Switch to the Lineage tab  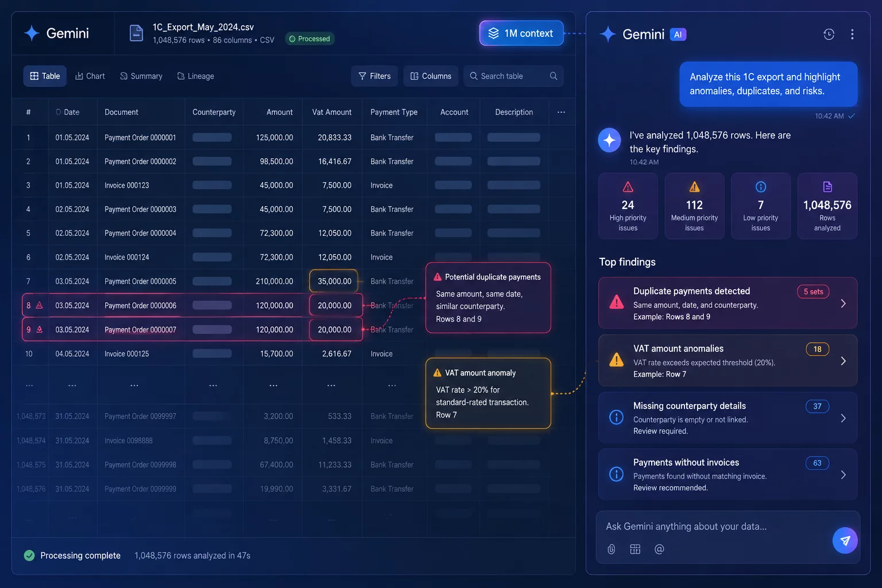(195, 76)
